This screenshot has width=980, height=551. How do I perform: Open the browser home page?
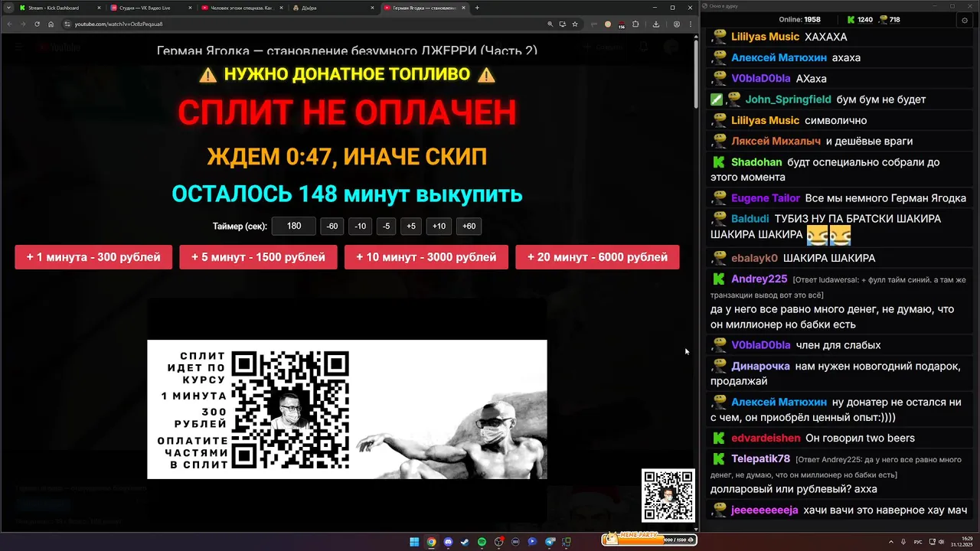51,24
